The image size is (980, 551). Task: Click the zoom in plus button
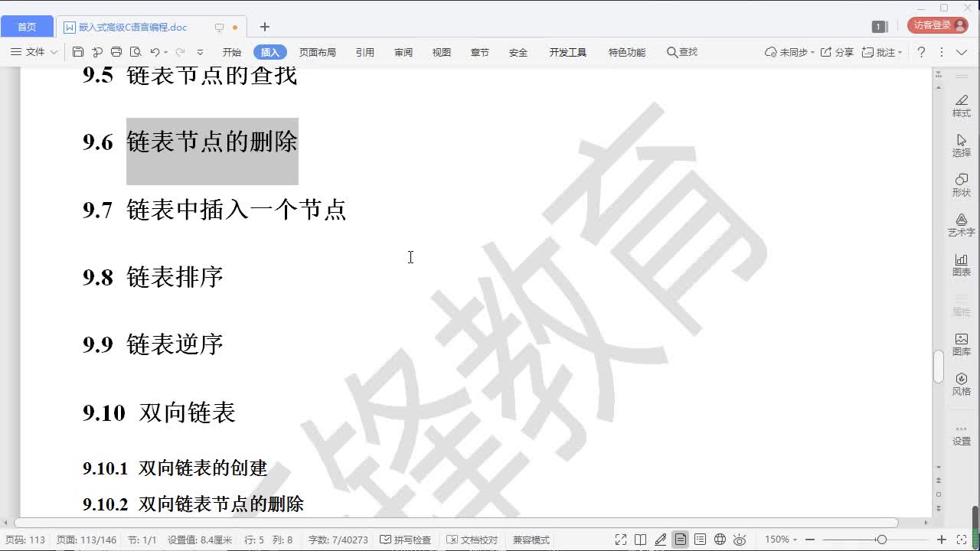(x=942, y=540)
